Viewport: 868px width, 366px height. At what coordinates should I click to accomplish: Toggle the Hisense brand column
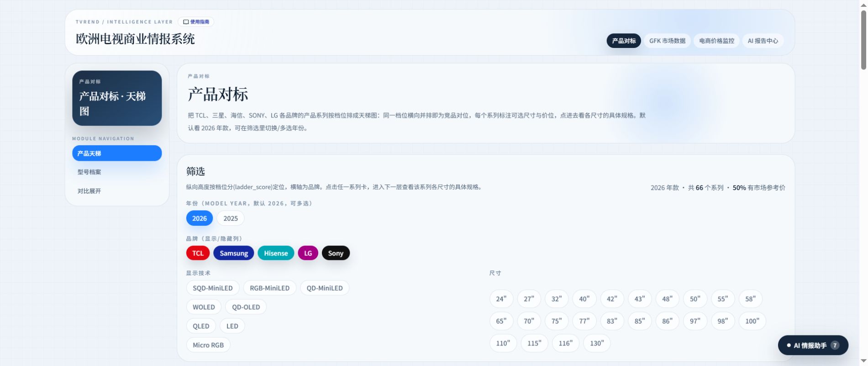276,253
